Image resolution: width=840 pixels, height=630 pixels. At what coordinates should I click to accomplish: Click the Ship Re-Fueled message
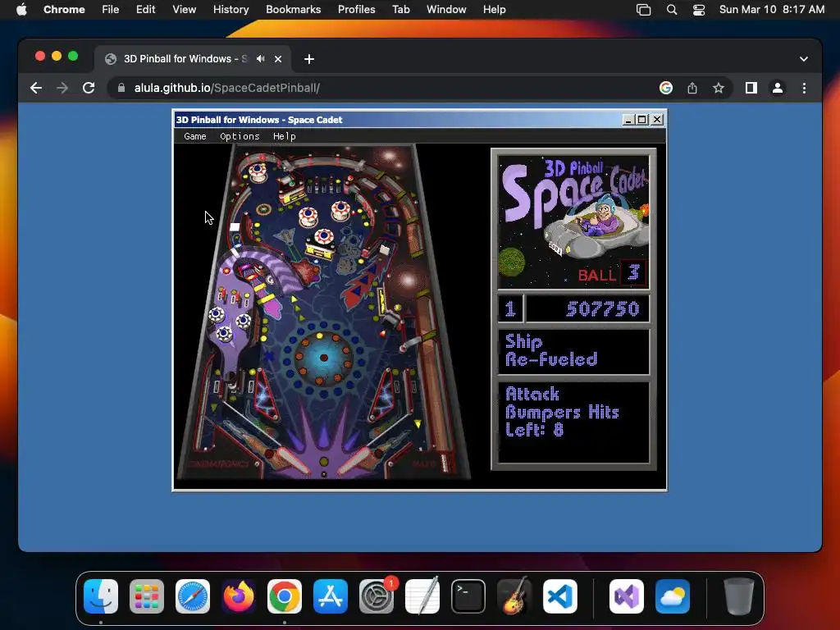(573, 351)
